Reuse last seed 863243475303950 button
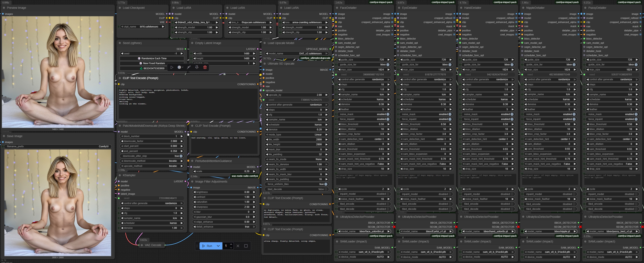Screen dimensions: 644x263 (x=152, y=68)
